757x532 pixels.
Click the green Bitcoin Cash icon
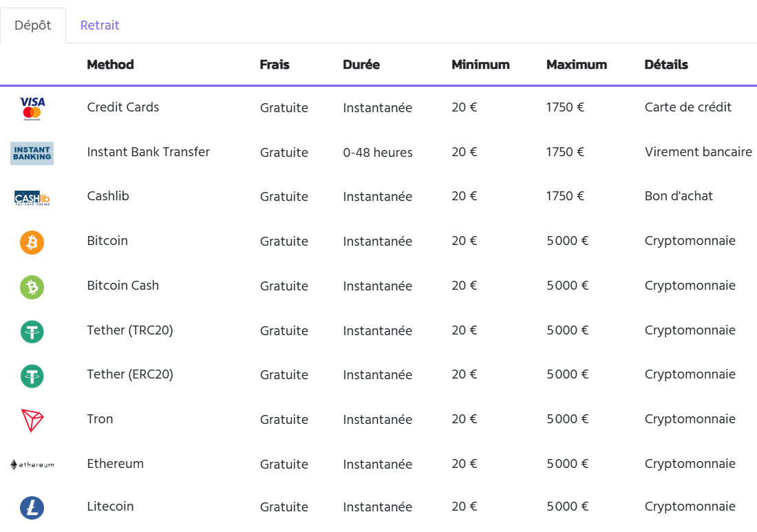pos(32,287)
